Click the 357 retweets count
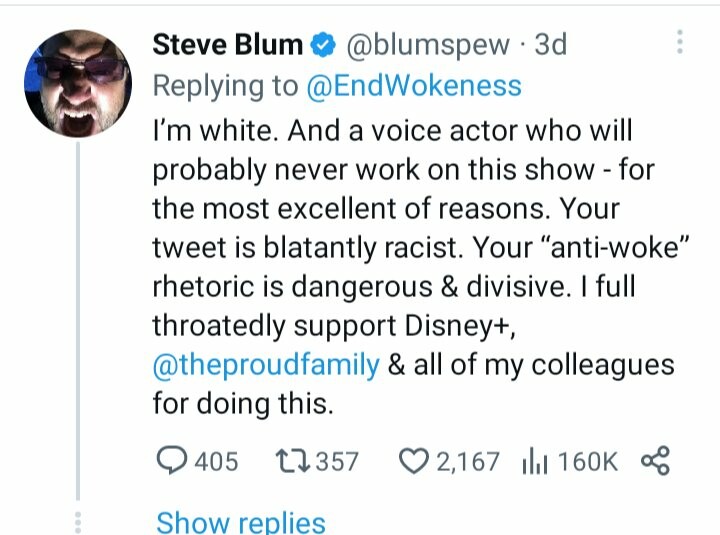720x535 pixels. point(336,461)
